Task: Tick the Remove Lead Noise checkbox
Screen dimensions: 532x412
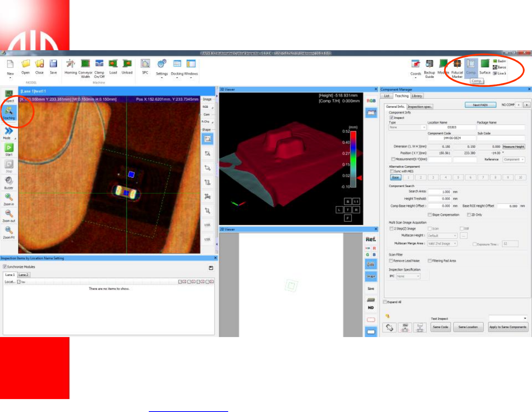Action: [x=391, y=261]
